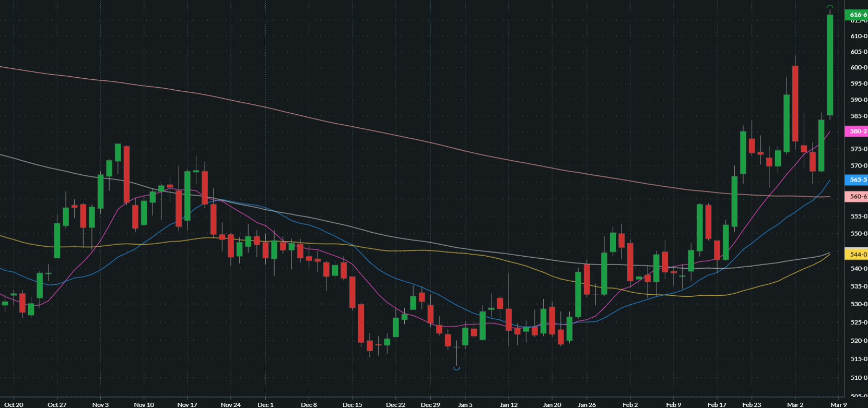This screenshot has width=868, height=408.
Task: Click the green arc high marker above latest candle
Action: pyautogui.click(x=830, y=6)
